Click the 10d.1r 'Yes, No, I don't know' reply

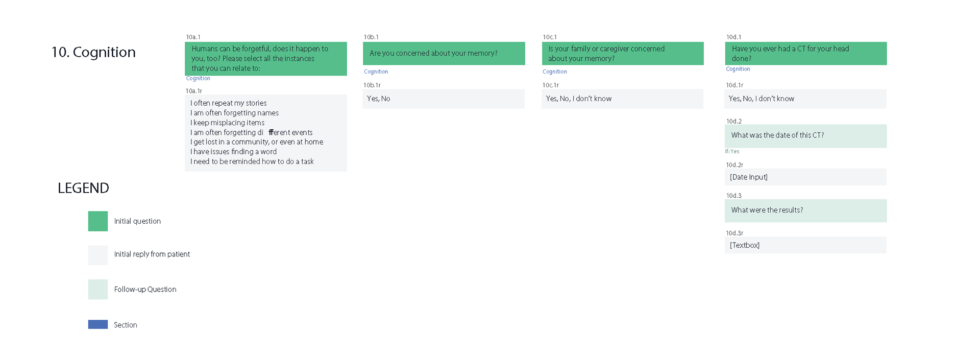pos(805,99)
